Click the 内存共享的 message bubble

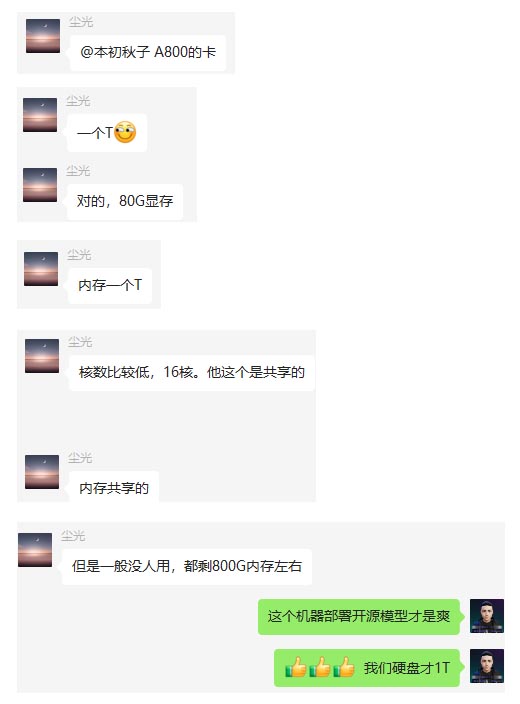pos(114,488)
